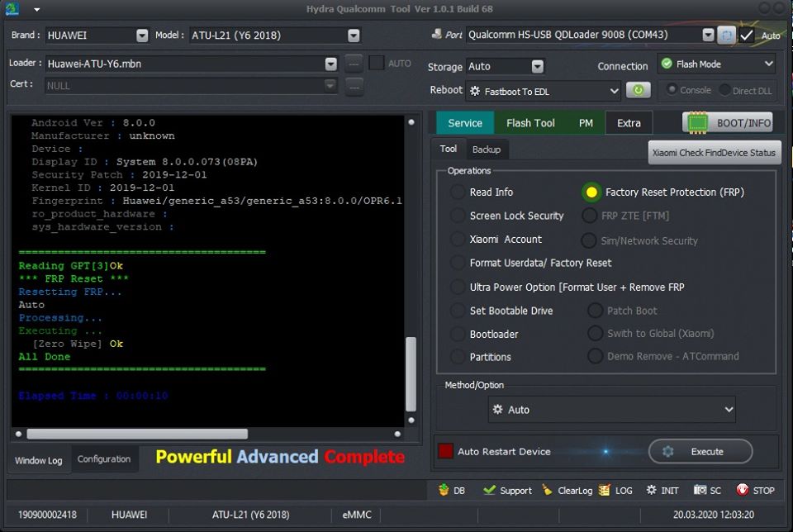Open the PM tab
Screen dimensions: 793x532
pos(586,123)
